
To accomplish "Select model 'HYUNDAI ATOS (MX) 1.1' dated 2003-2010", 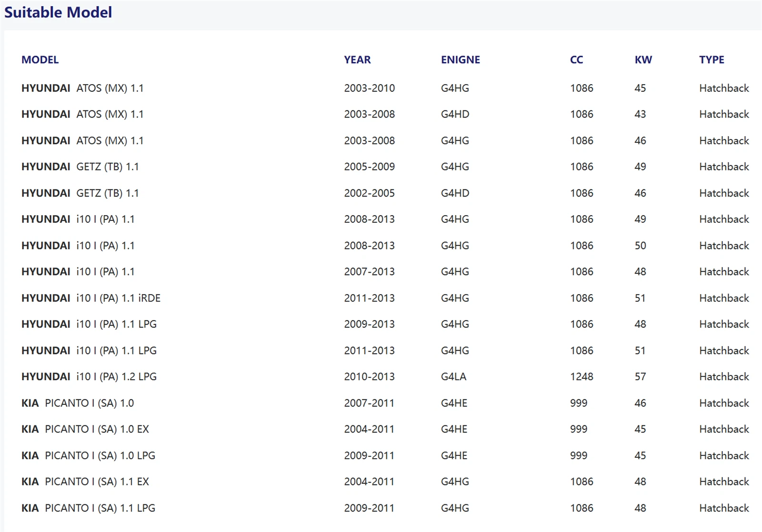I will coord(82,88).
